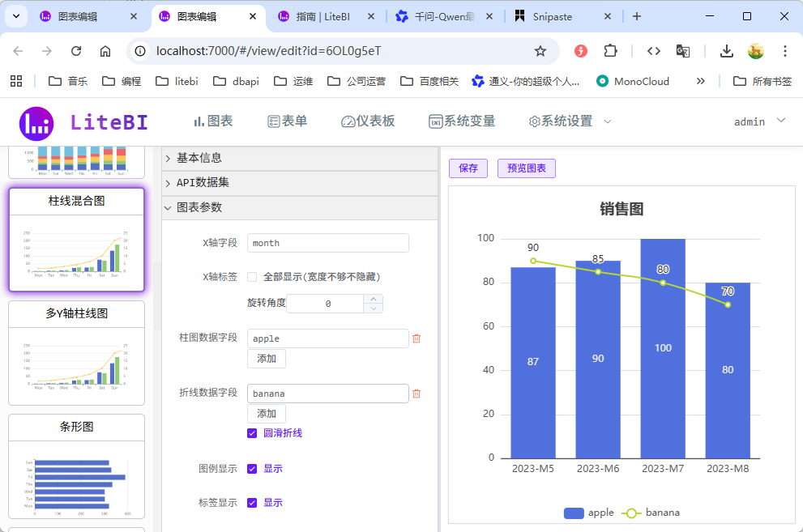This screenshot has width=803, height=532.
Task: Open the 系统设置 dropdown menu
Action: tap(574, 121)
